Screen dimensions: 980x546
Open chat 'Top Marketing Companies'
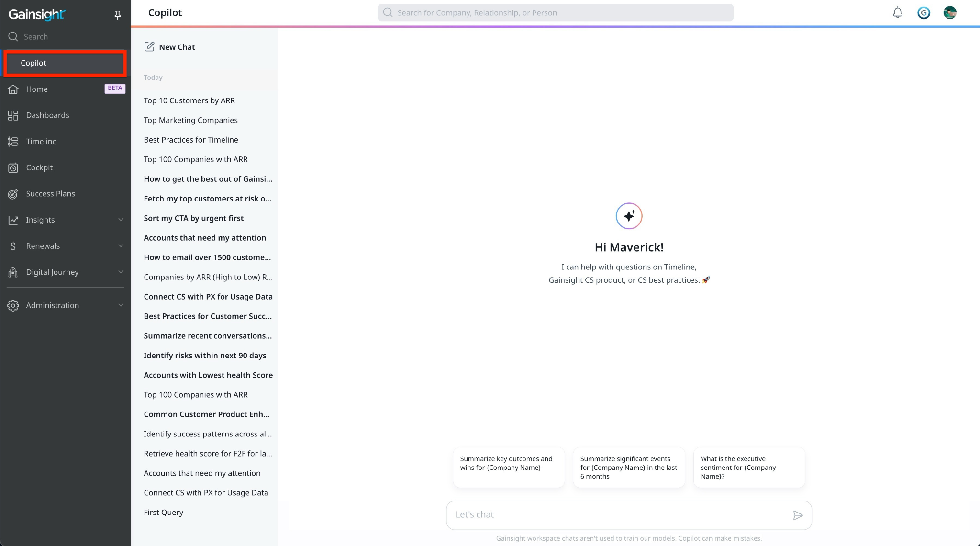pos(190,120)
